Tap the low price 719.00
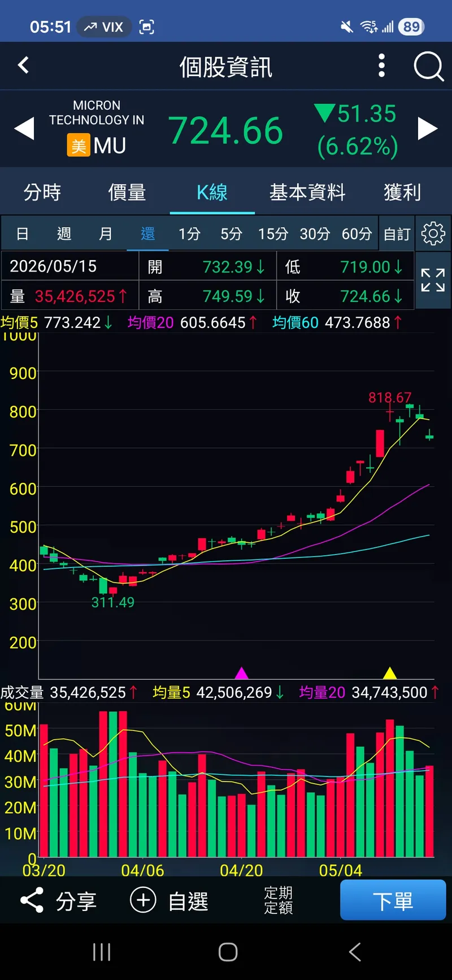 (x=365, y=267)
